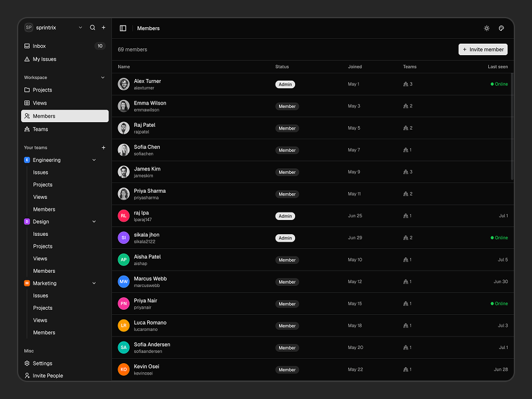Click Emma Wilson's profile avatar
Image resolution: width=532 pixels, height=399 pixels.
click(123, 106)
